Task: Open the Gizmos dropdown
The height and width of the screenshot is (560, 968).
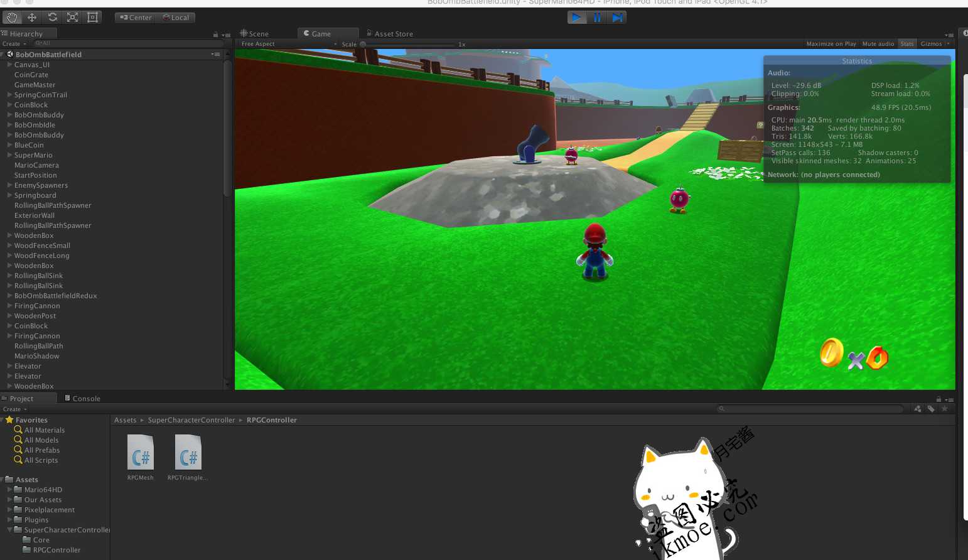Action: point(935,44)
